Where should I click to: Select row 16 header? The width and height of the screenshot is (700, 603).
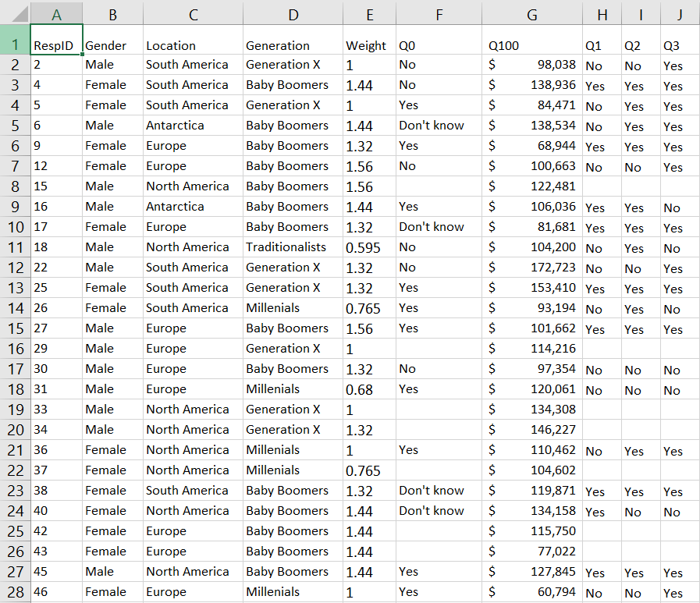[x=15, y=349]
